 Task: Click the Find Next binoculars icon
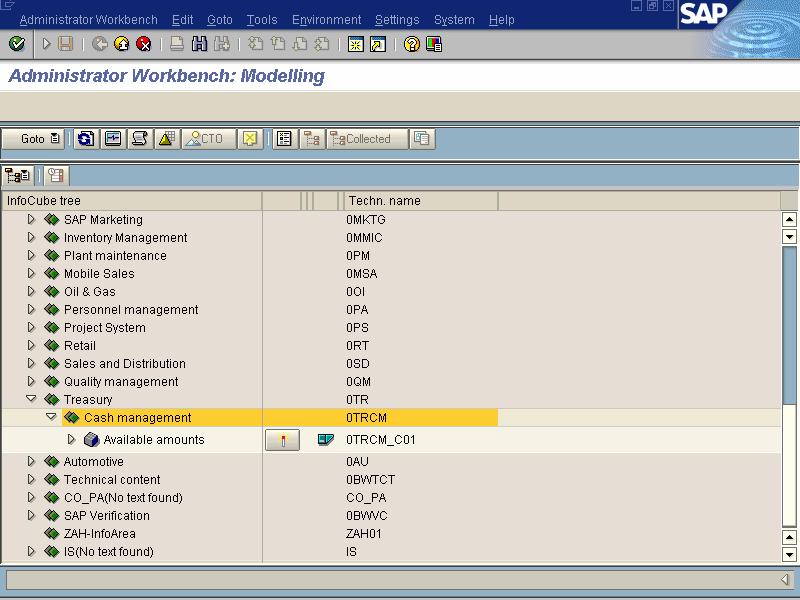tap(221, 44)
